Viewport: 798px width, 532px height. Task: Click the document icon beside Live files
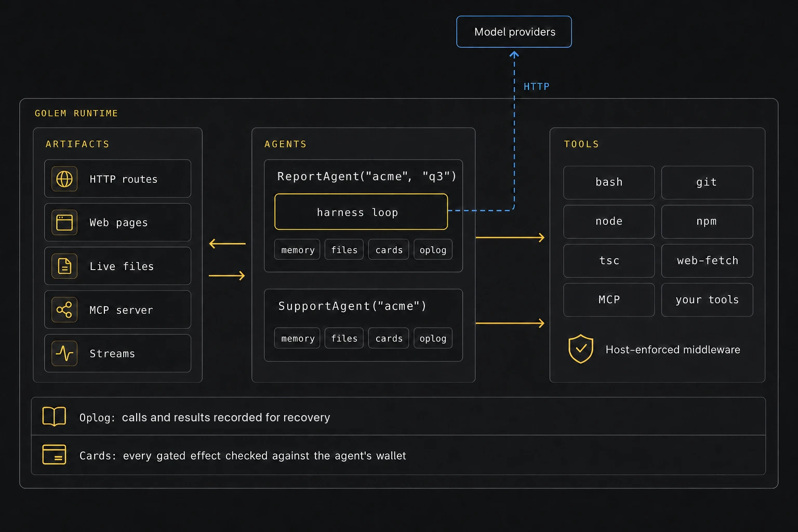pyautogui.click(x=64, y=266)
